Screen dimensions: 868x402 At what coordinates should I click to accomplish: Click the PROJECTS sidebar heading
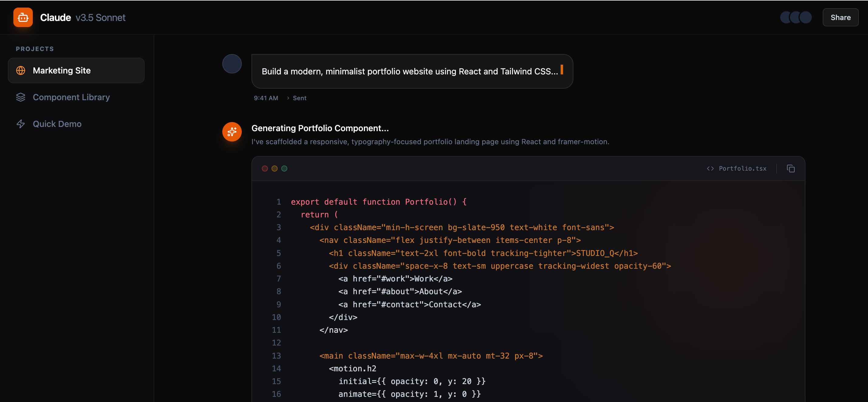[x=35, y=49]
